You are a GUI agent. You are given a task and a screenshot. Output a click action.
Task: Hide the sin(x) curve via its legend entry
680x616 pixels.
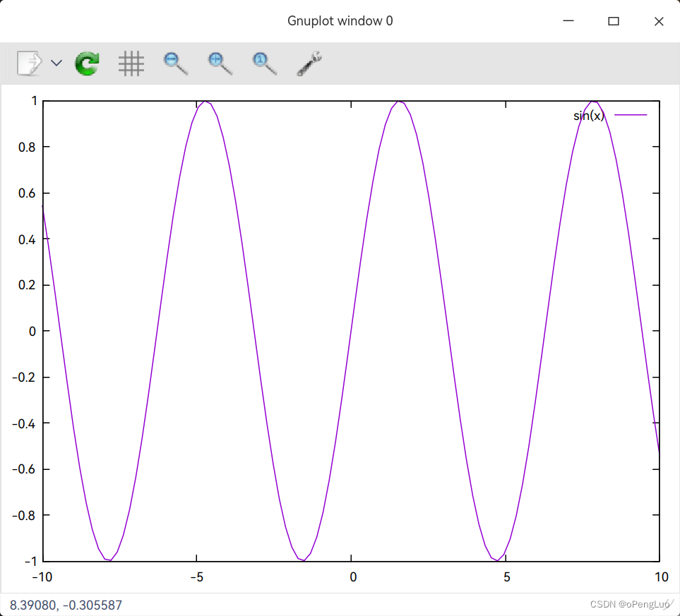(x=590, y=115)
